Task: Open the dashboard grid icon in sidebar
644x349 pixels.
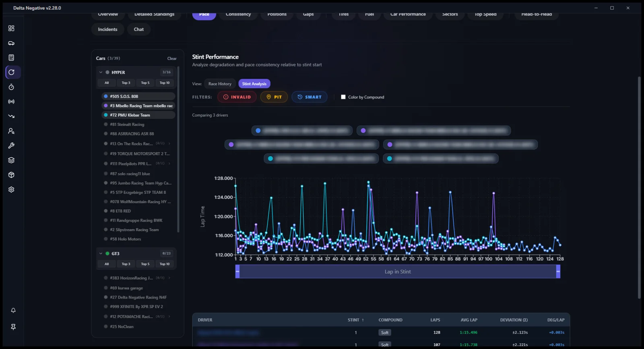Action: point(11,28)
